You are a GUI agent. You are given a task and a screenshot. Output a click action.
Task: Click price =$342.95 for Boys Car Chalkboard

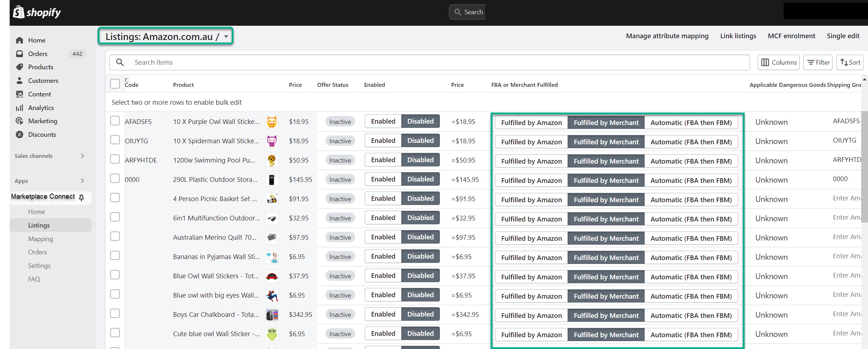click(x=465, y=315)
